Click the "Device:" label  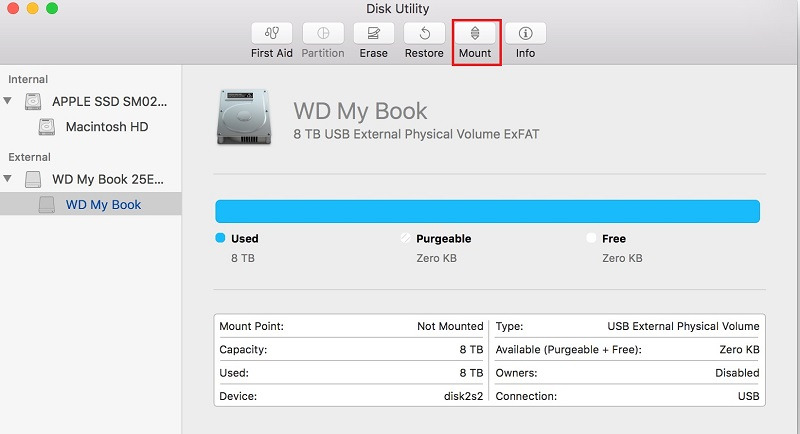[x=238, y=396]
